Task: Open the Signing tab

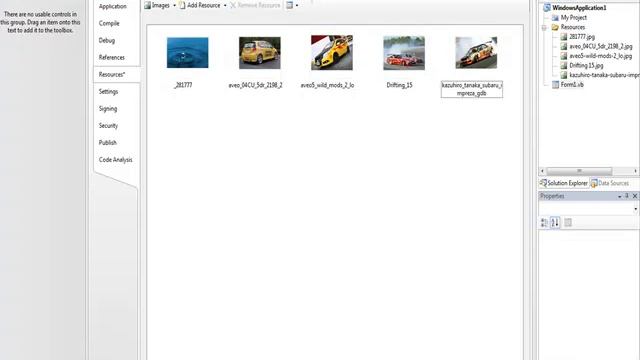Action: click(x=108, y=109)
